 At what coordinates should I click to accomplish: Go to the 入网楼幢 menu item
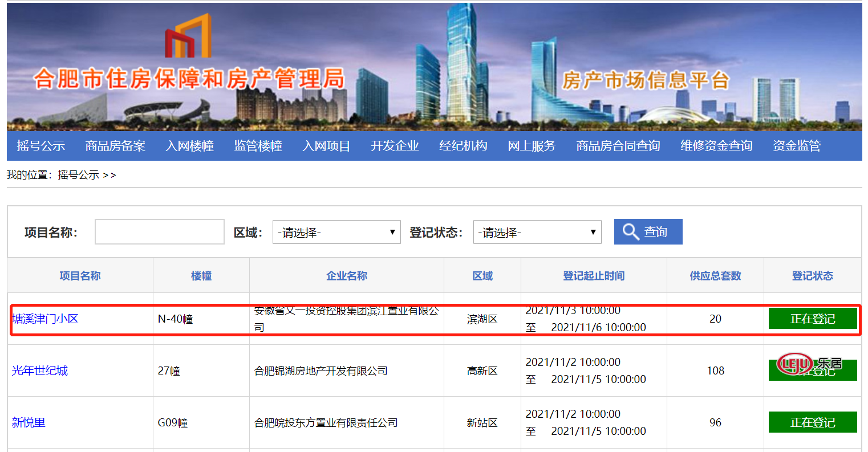click(x=190, y=146)
